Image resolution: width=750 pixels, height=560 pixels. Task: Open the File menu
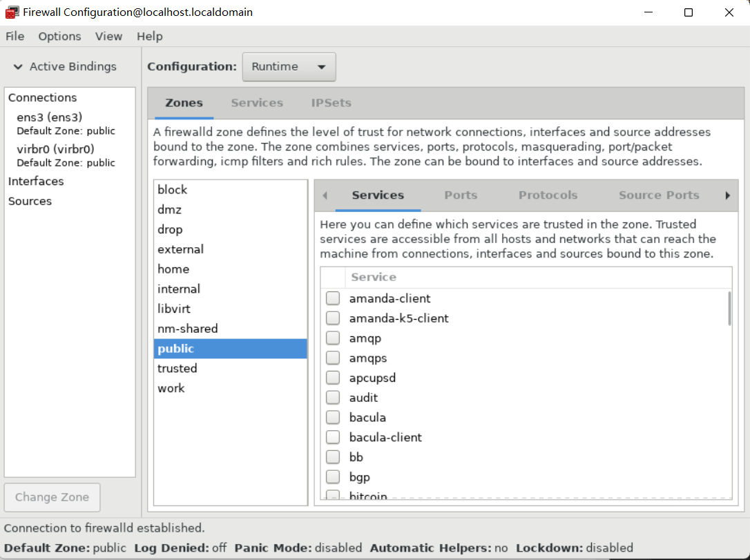[x=15, y=37]
